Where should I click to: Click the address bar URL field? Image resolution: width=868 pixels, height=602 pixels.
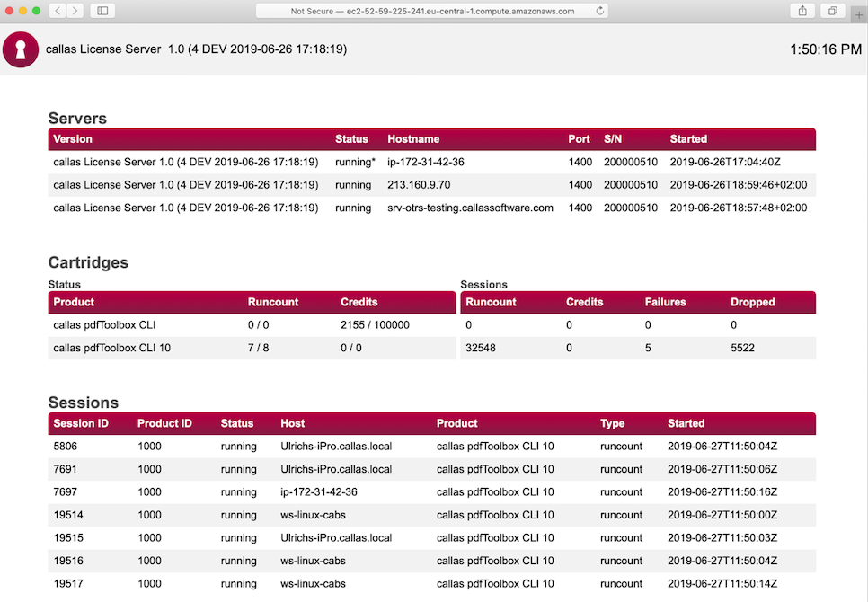coord(432,11)
